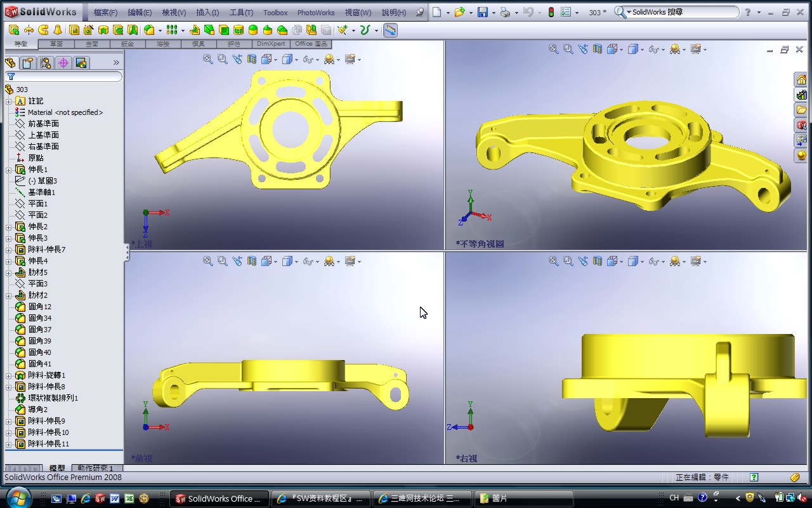Click the Extruded Boss/Base tool icon
The height and width of the screenshot is (508, 812).
click(13, 30)
